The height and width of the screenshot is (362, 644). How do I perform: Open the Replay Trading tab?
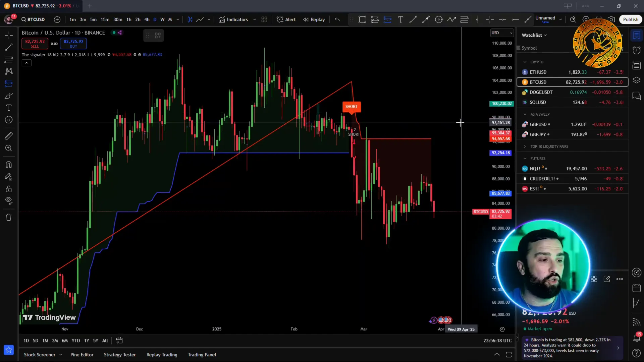click(x=162, y=355)
